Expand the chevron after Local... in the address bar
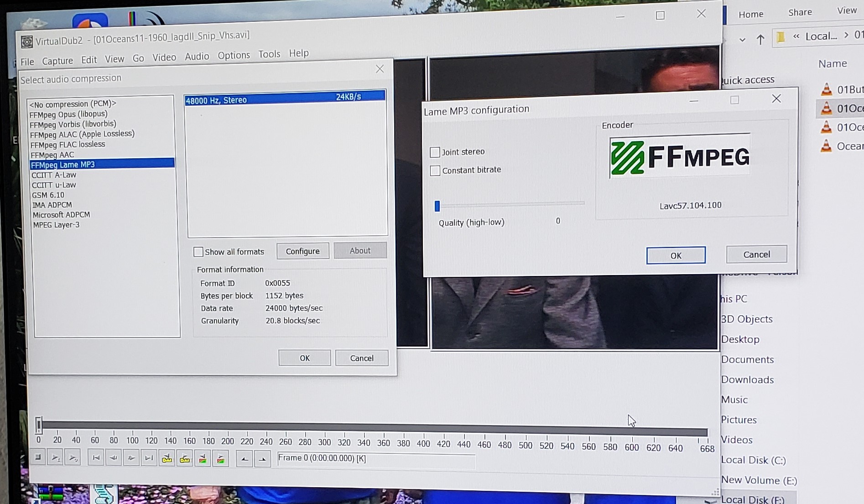 click(846, 35)
